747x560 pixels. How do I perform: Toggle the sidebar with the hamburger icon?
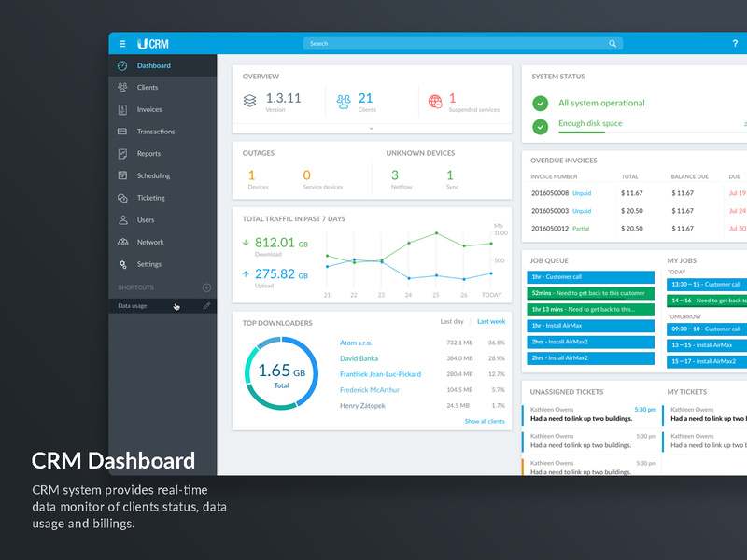[122, 43]
